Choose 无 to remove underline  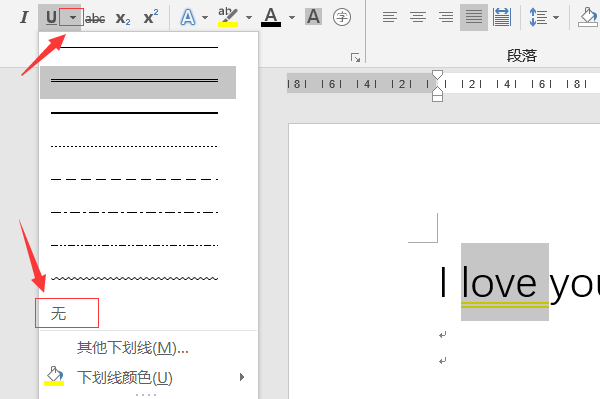pos(59,313)
